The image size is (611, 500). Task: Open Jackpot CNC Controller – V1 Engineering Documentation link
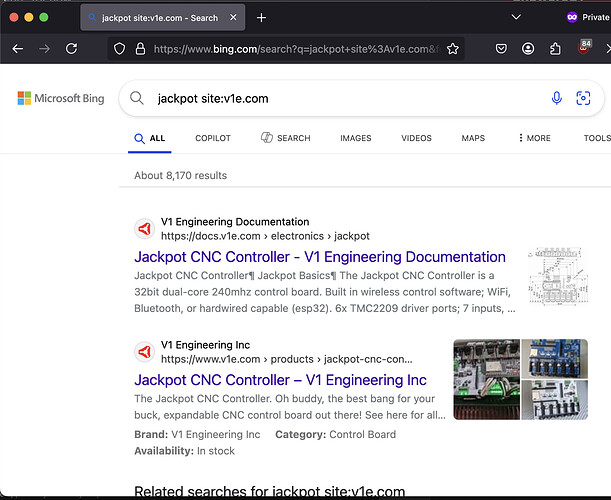tap(320, 257)
